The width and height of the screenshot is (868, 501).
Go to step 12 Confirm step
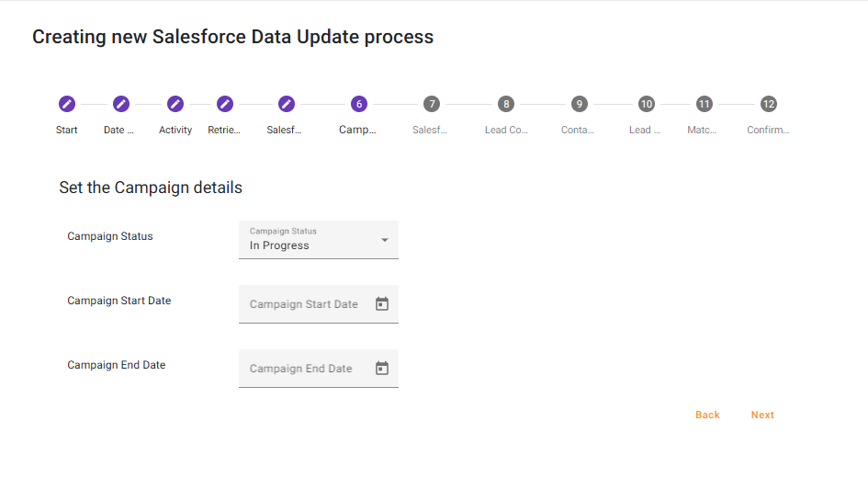tap(768, 104)
